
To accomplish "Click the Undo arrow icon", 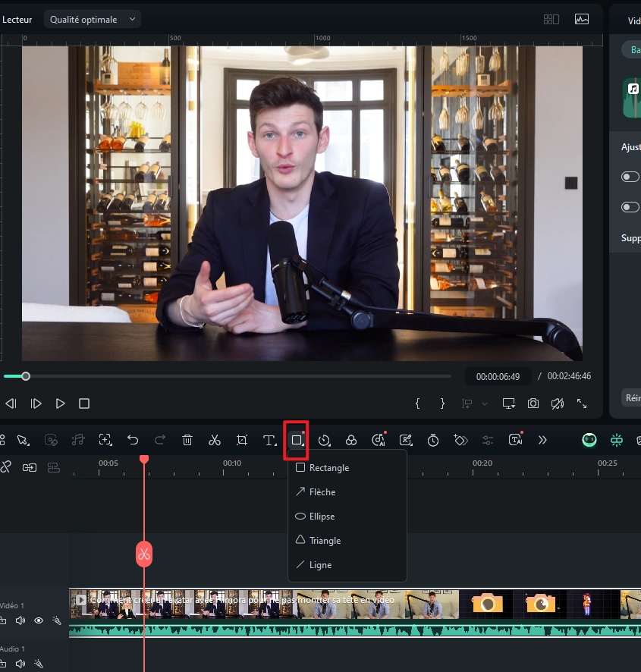I will [133, 440].
